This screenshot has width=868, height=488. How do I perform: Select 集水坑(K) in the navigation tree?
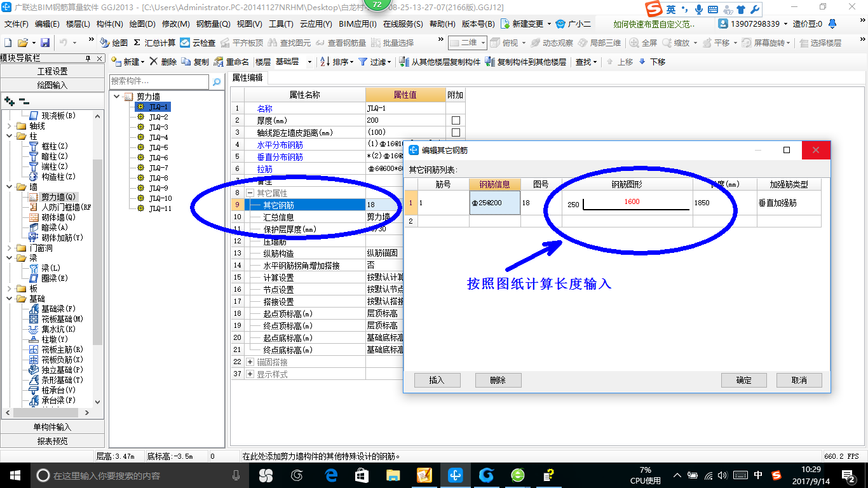click(52, 329)
